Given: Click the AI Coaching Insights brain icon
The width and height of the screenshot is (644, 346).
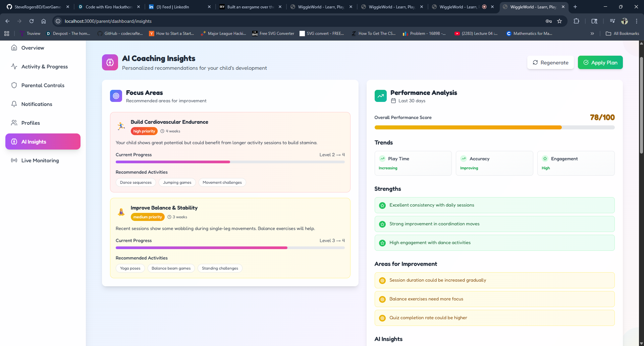Looking at the screenshot, I should [110, 62].
